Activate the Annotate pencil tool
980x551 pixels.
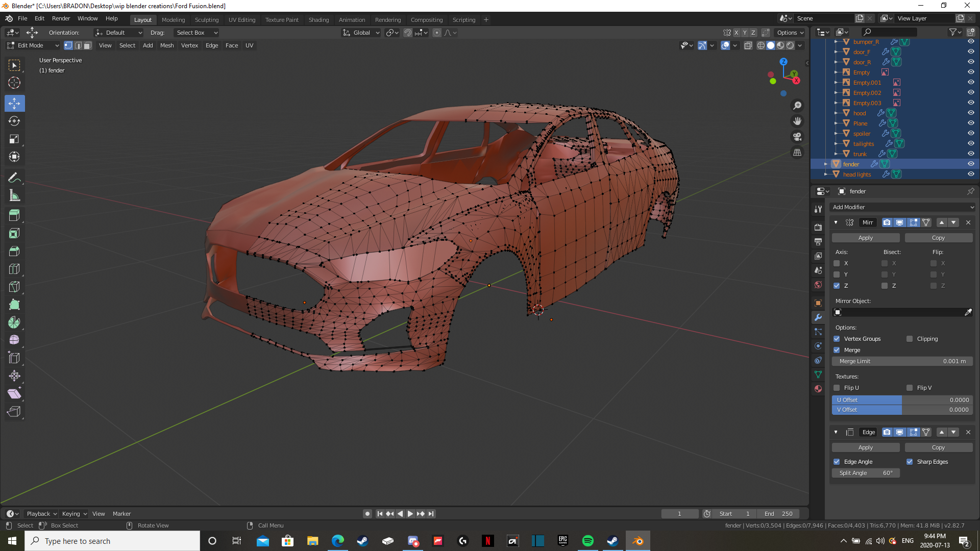pyautogui.click(x=14, y=178)
